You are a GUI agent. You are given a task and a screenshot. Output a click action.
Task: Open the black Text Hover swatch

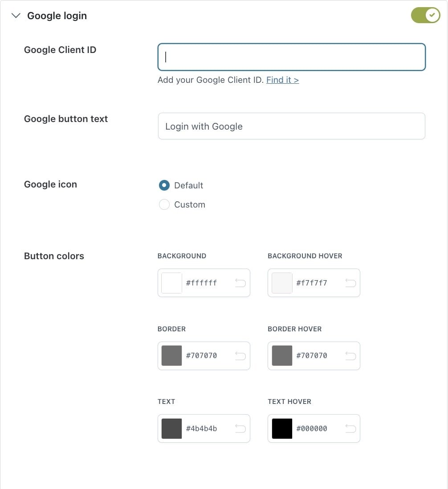(282, 428)
